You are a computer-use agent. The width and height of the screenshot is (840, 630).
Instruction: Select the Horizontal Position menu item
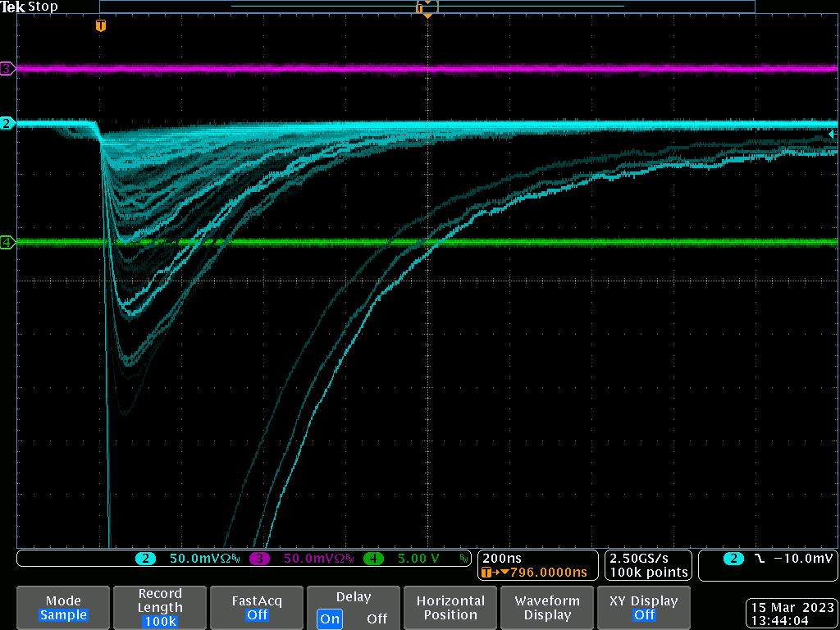click(x=450, y=608)
